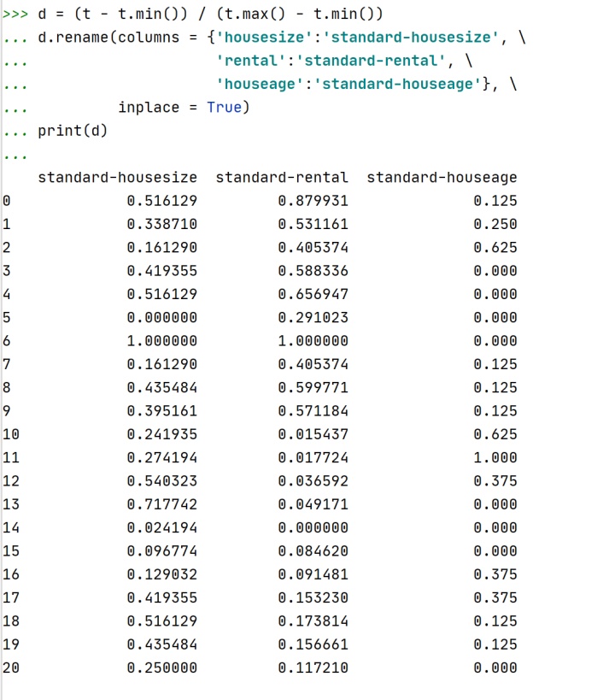Click row index 20
Viewport: 615px width, 700px height.
tap(11, 668)
